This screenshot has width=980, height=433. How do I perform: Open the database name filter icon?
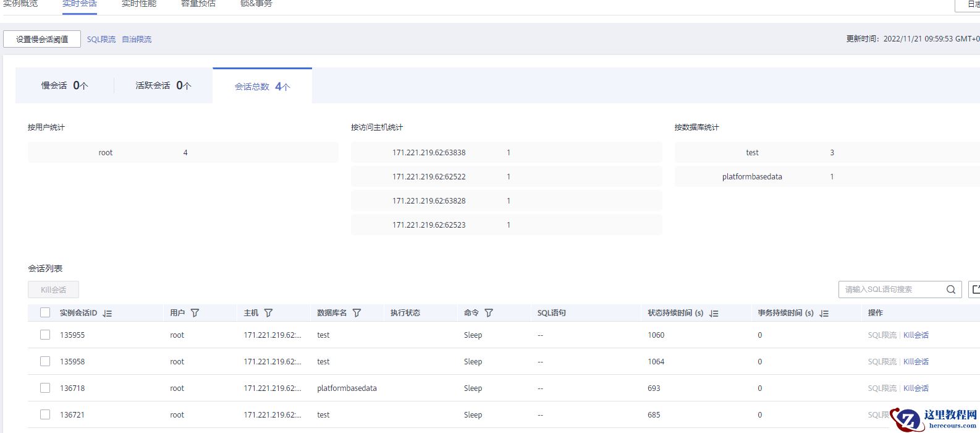coord(357,313)
